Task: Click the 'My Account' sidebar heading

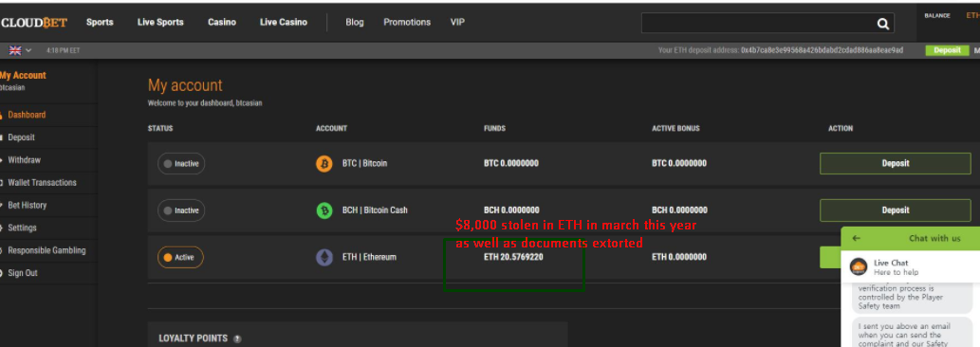Action: point(23,76)
